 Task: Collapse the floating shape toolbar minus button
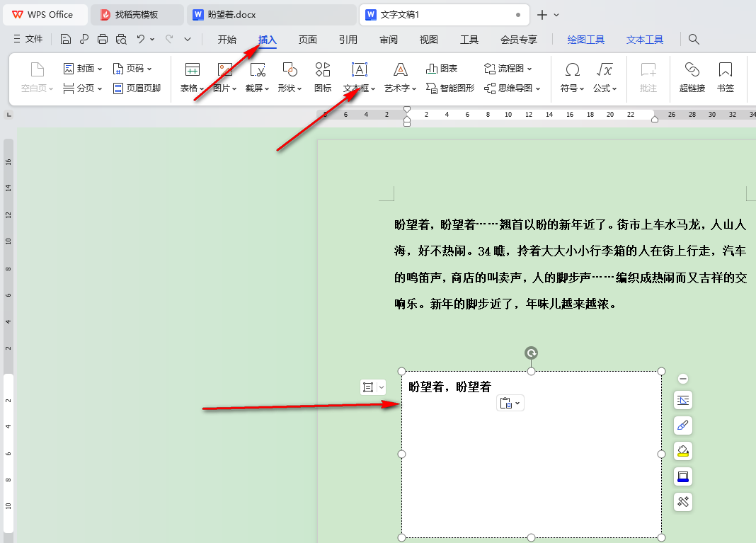[682, 379]
